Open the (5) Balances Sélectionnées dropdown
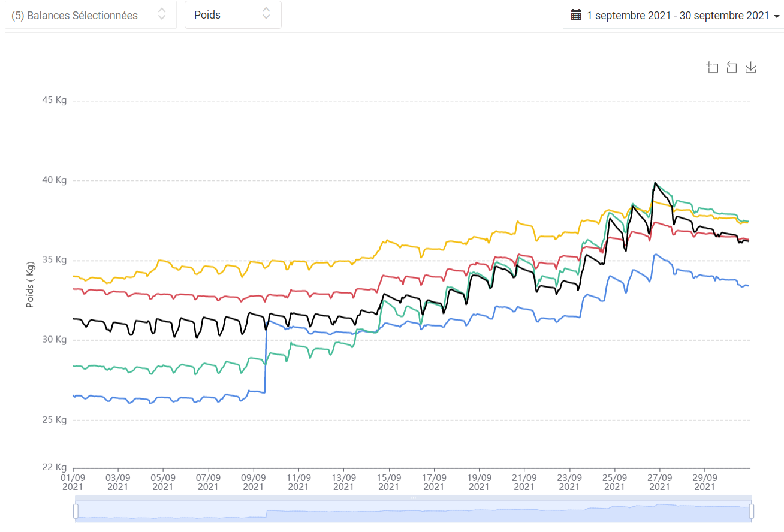784x532 pixels. (91, 15)
